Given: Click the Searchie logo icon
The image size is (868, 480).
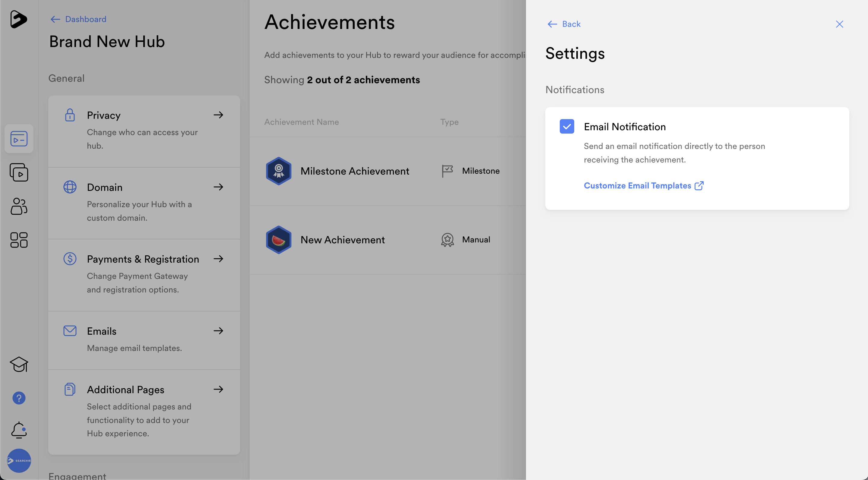Looking at the screenshot, I should coord(18,19).
